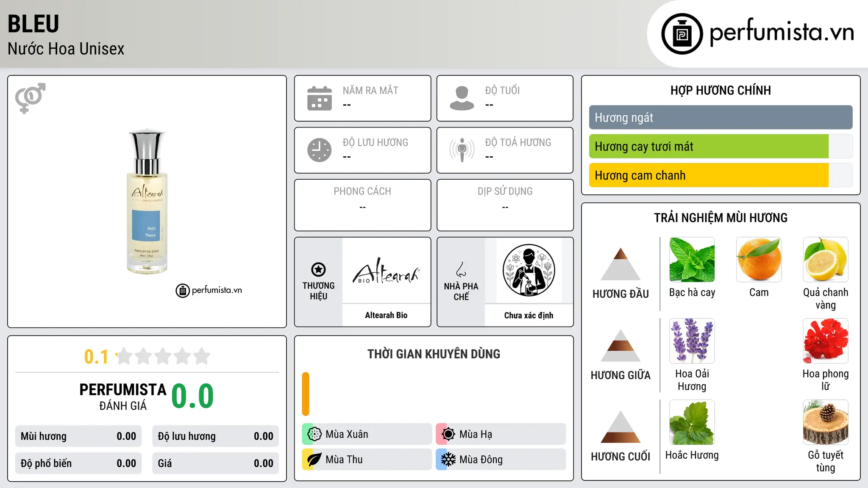The width and height of the screenshot is (868, 488).
Task: Click the HỢP HƯƠNG CHÍNH heading
Action: click(x=721, y=90)
